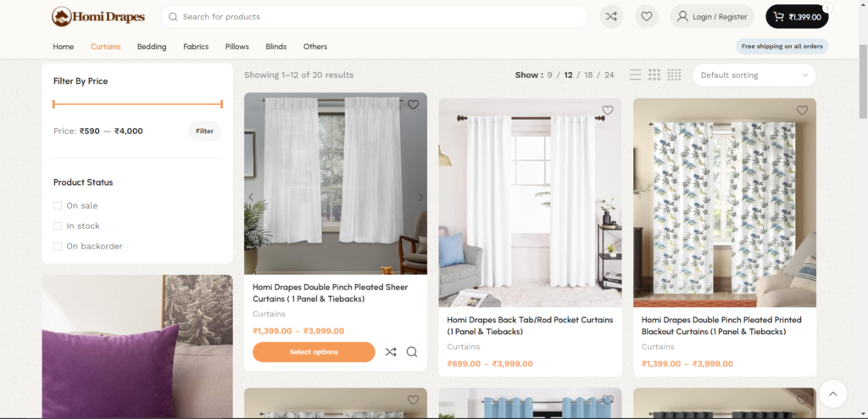Viewport: 868px width, 419px height.
Task: Click the Back Tab white curtains thumbnail
Action: (530, 203)
